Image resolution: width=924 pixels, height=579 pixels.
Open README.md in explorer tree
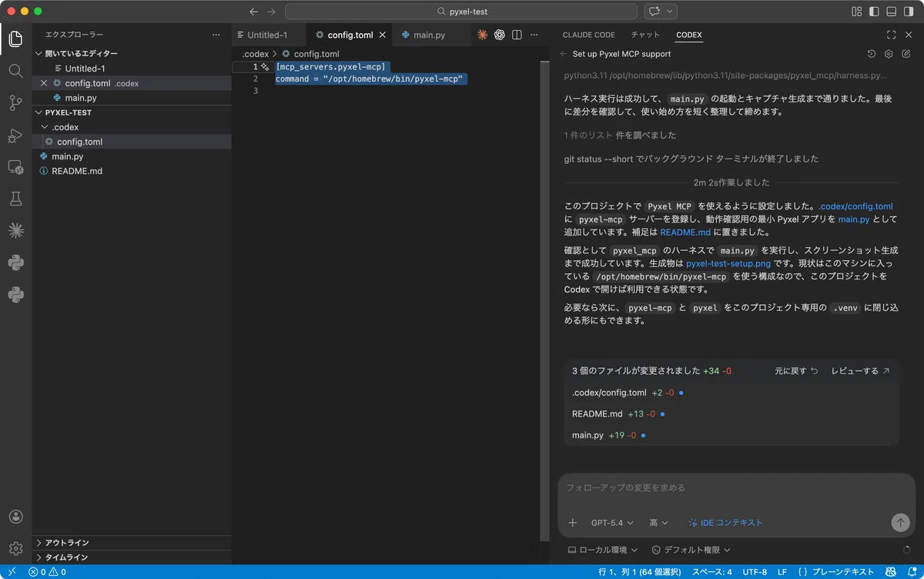[132, 171]
